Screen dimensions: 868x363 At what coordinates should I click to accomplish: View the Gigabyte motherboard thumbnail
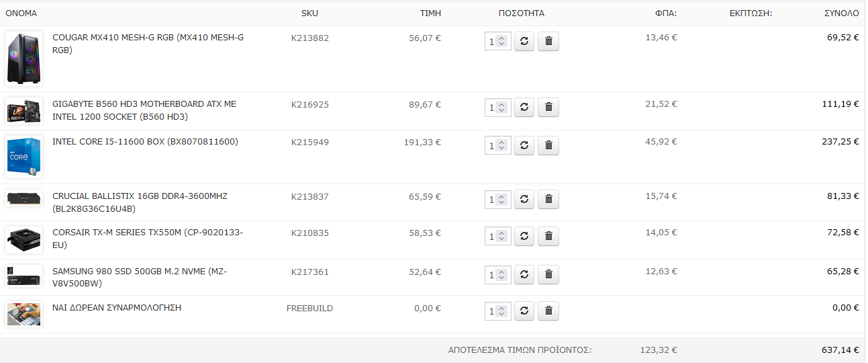coord(24,111)
